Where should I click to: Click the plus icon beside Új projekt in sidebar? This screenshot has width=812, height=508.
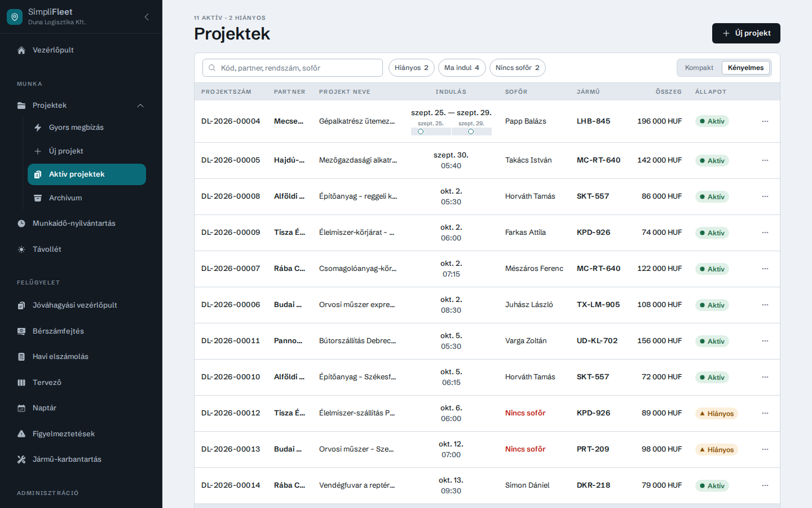click(x=38, y=151)
